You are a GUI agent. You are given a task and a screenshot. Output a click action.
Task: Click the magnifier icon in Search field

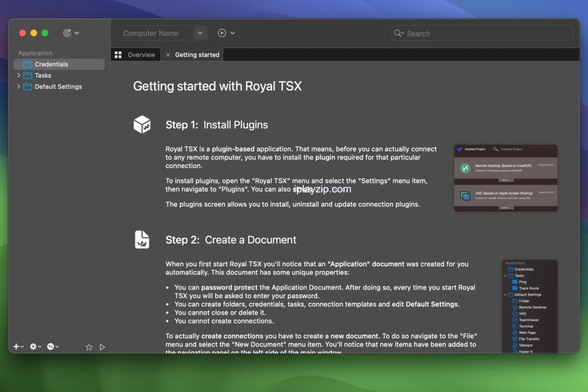click(399, 33)
